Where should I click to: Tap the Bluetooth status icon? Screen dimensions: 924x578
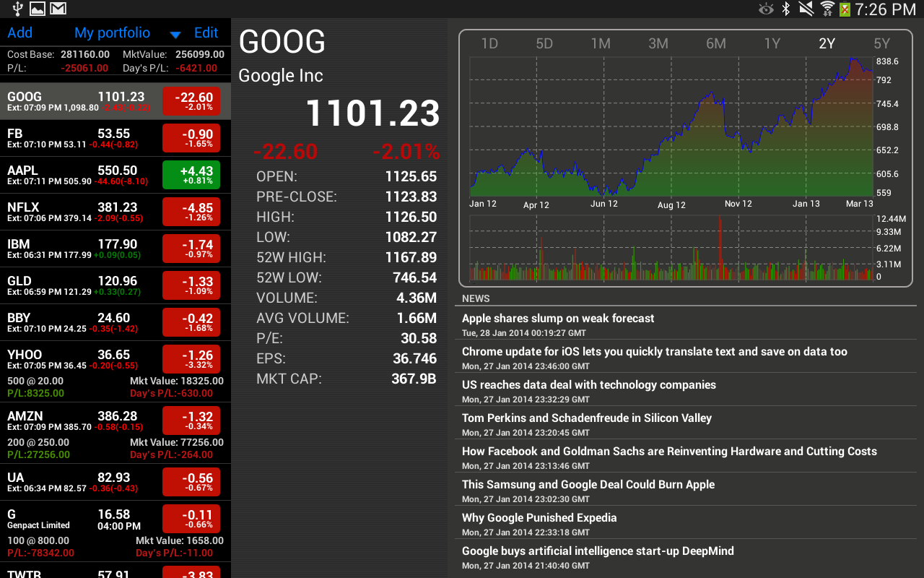click(787, 9)
